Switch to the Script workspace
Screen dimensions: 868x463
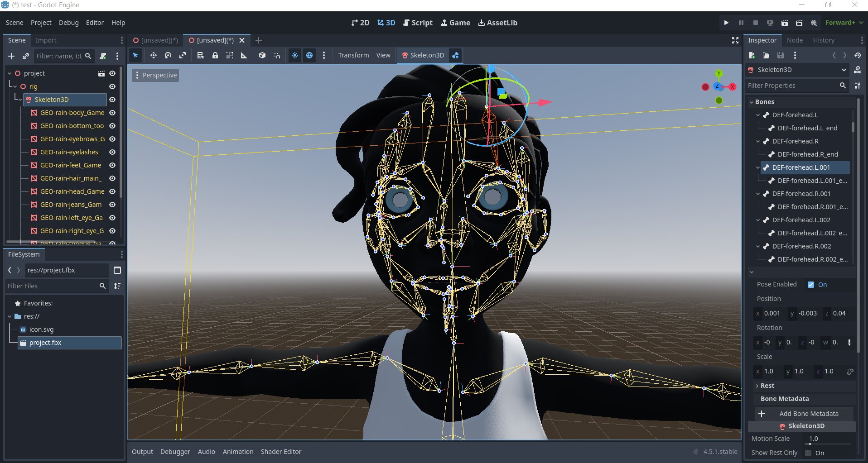[x=418, y=23]
